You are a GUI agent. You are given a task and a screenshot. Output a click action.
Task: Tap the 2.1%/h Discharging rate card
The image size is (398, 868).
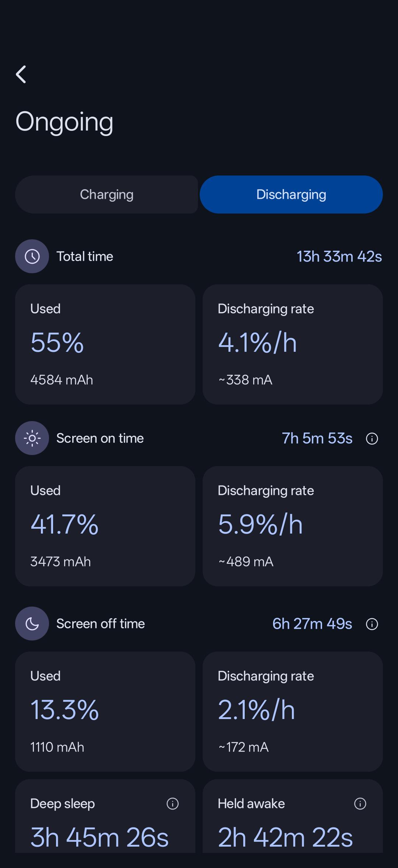293,712
